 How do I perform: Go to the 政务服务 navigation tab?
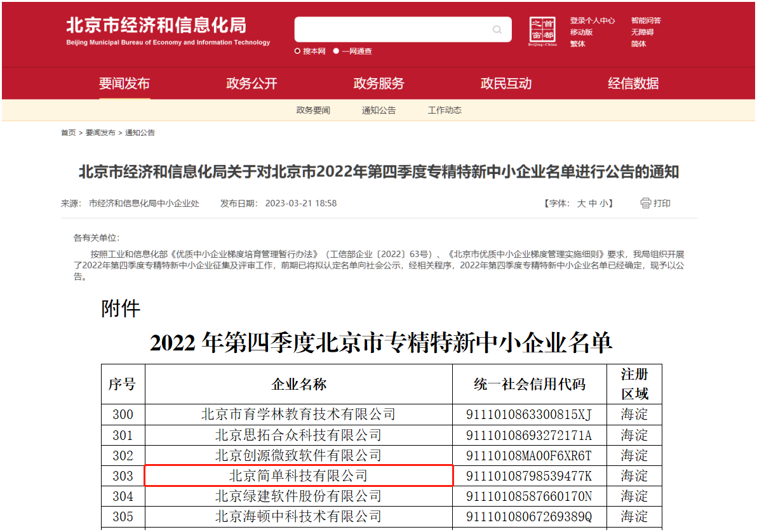point(378,84)
